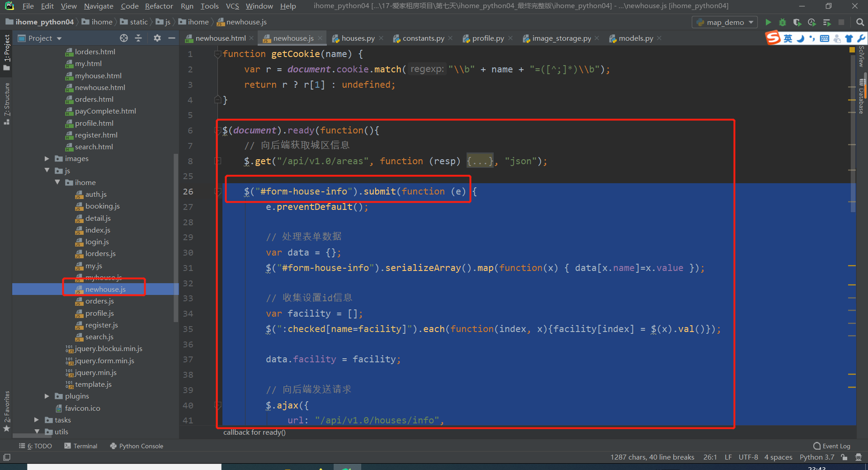Close the houses.py tab
Viewport: 868px width, 470px height.
click(x=381, y=38)
